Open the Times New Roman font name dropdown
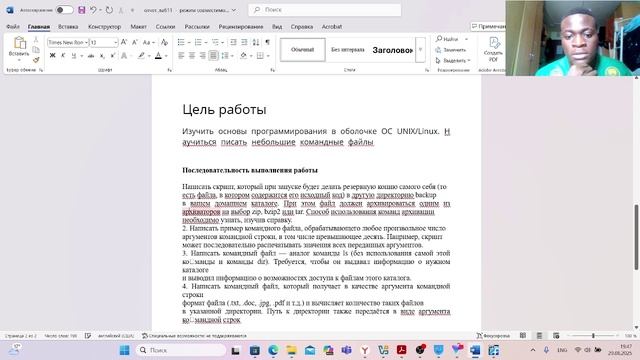This screenshot has width=640, height=360. [86, 42]
